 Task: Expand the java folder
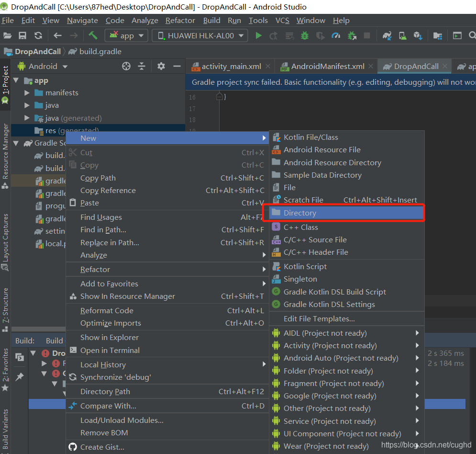click(x=27, y=105)
